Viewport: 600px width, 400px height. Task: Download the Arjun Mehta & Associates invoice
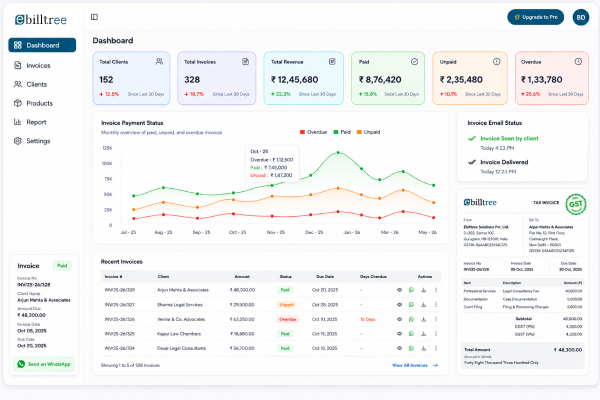click(x=424, y=290)
